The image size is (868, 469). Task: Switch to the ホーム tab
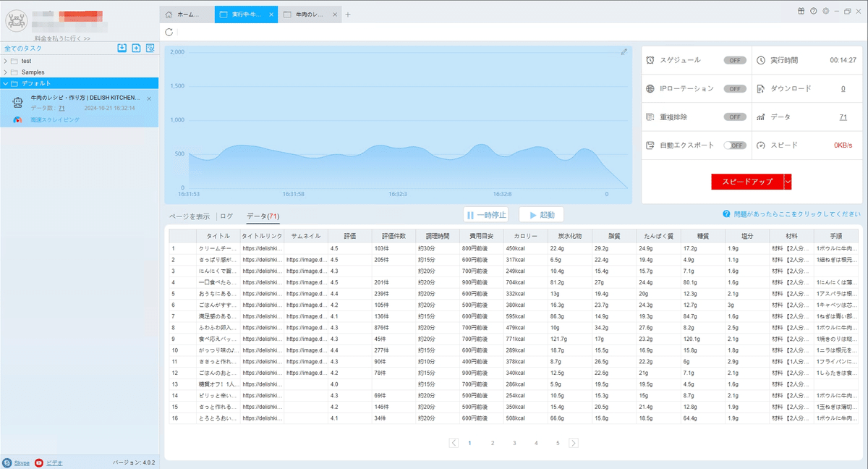coord(187,14)
